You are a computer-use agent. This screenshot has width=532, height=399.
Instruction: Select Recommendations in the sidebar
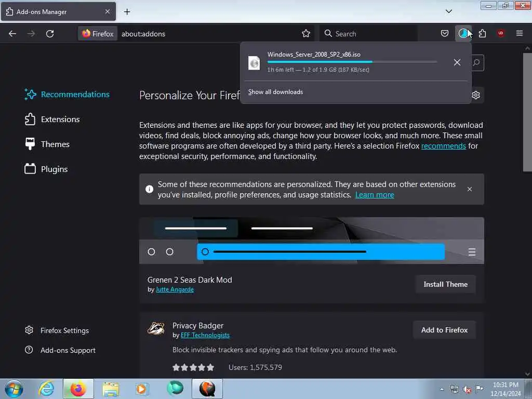pyautogui.click(x=67, y=95)
